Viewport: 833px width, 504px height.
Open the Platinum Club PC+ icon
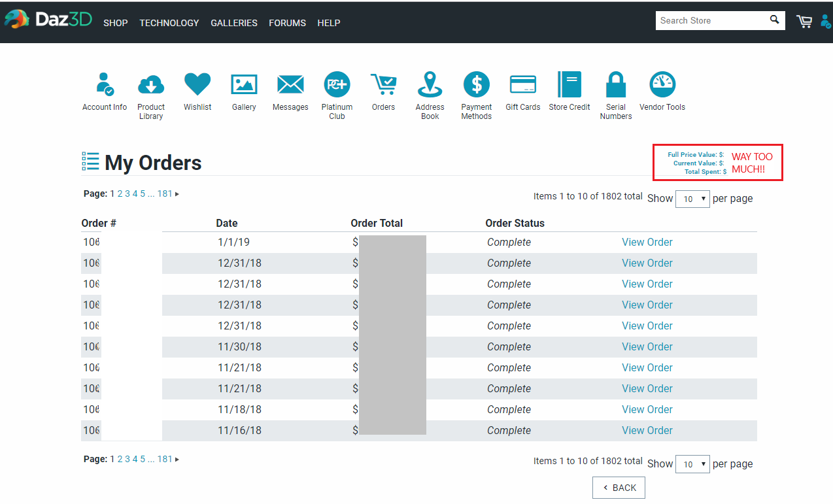tap(337, 84)
